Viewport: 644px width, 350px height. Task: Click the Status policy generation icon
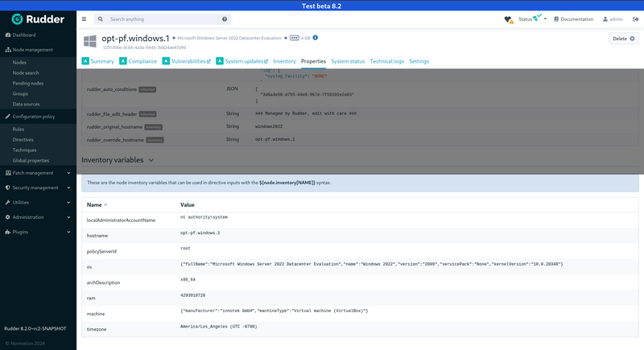[x=537, y=18]
